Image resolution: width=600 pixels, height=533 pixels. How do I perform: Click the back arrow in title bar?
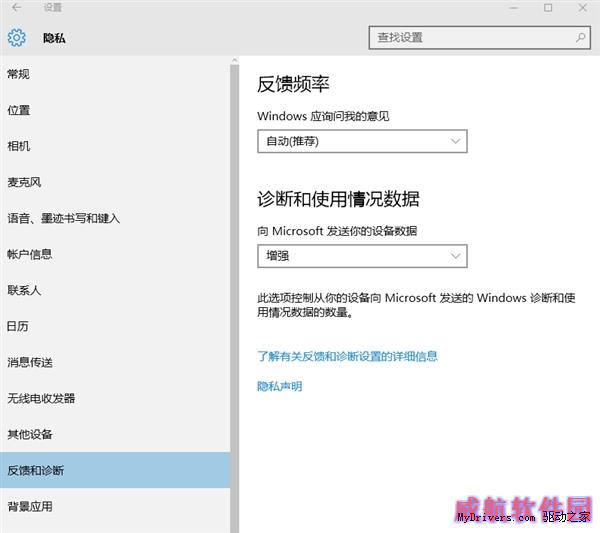point(16,7)
